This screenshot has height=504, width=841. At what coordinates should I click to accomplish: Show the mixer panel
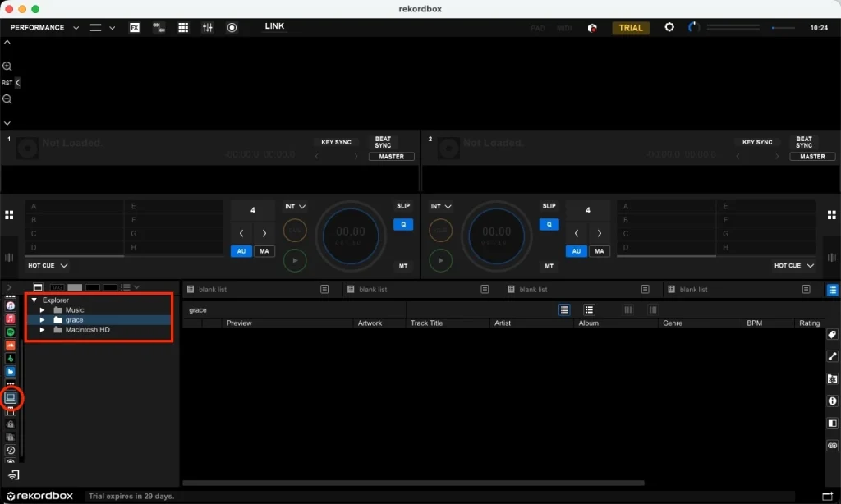click(x=208, y=27)
